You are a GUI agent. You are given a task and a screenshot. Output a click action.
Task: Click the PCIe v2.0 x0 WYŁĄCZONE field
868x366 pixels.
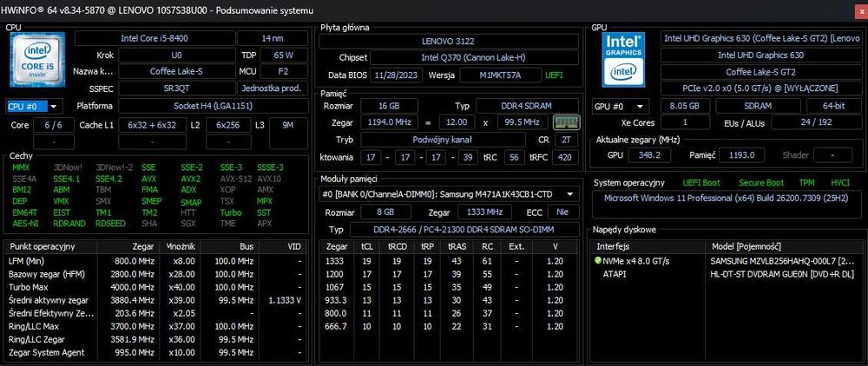pyautogui.click(x=762, y=88)
